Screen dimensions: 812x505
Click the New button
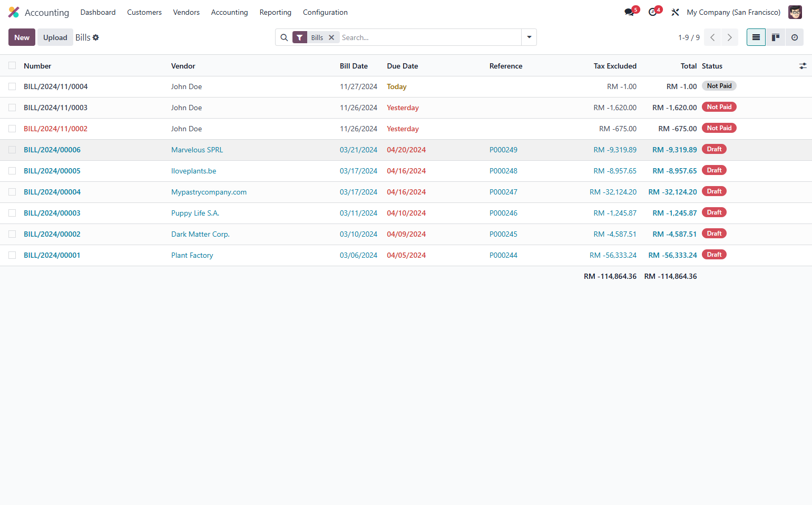tap(22, 37)
